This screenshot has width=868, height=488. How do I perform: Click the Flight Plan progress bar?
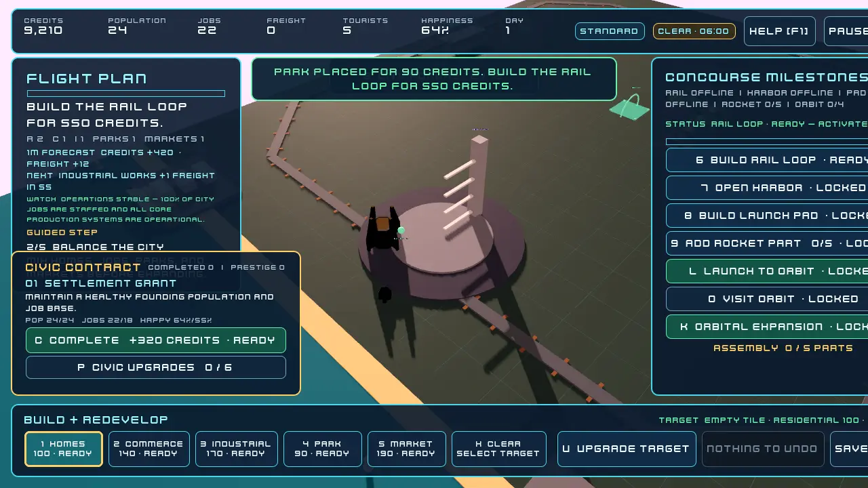click(126, 94)
